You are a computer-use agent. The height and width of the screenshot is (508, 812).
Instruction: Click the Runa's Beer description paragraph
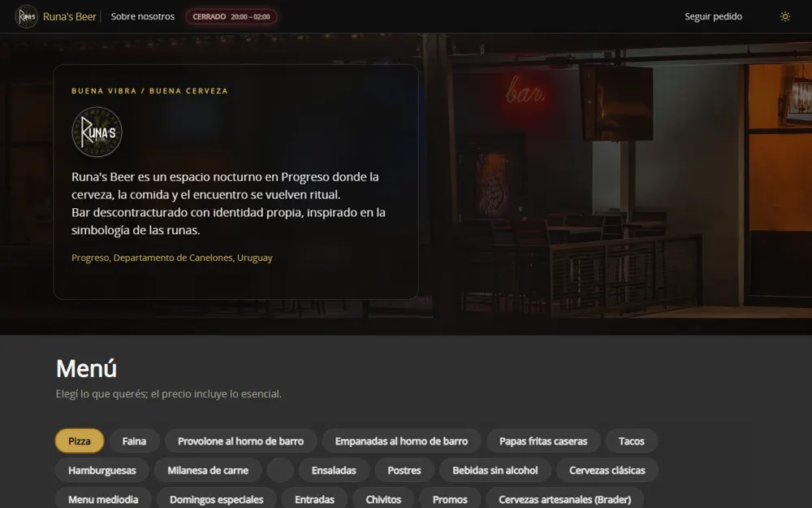228,203
